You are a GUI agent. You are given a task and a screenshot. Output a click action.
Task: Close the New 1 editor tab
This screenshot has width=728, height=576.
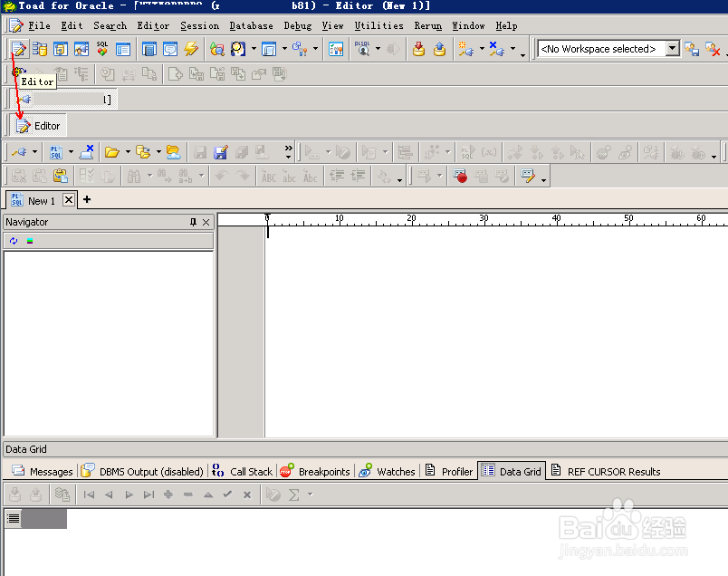click(x=69, y=200)
